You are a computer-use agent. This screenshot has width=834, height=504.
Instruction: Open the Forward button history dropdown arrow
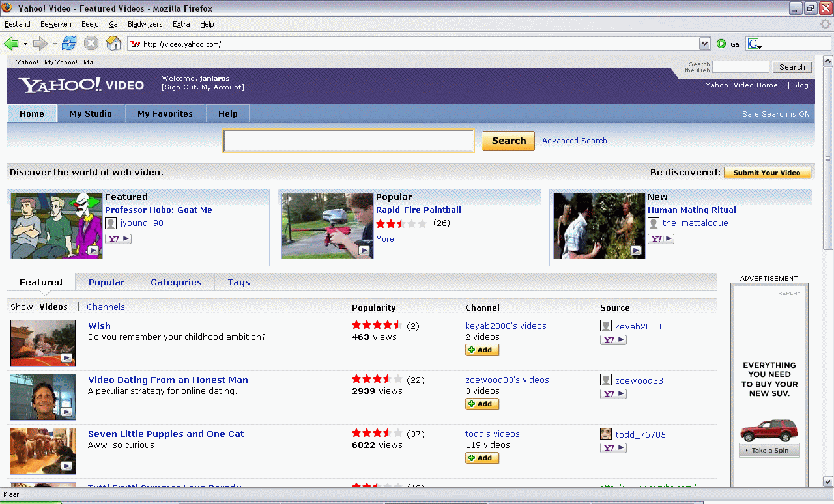[55, 44]
